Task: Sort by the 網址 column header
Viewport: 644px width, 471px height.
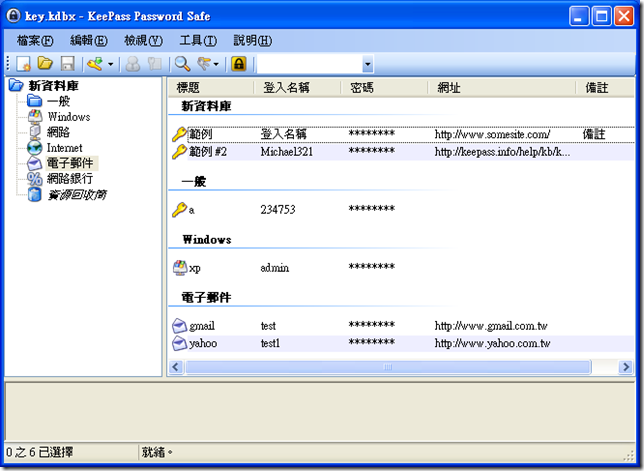Action: pos(501,87)
